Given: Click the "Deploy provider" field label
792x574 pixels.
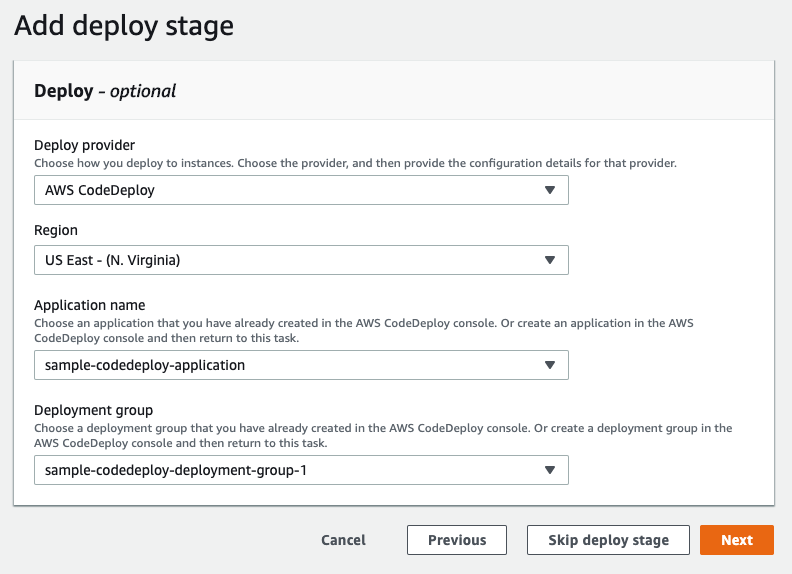Looking at the screenshot, I should (84, 144).
